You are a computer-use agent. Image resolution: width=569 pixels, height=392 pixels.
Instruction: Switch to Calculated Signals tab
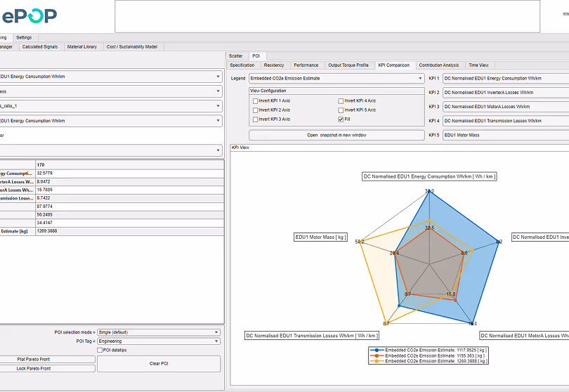click(x=40, y=46)
